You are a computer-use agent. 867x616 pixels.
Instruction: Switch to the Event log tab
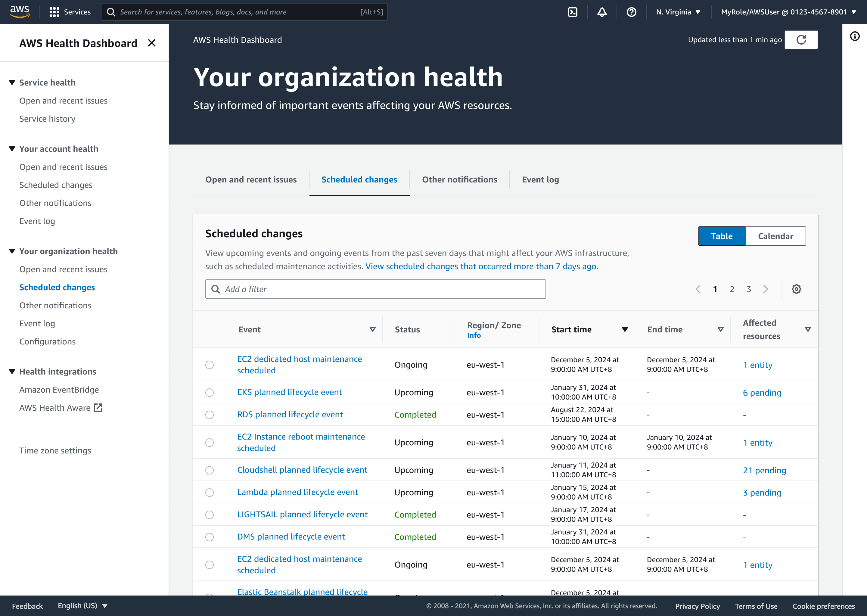[x=540, y=180]
